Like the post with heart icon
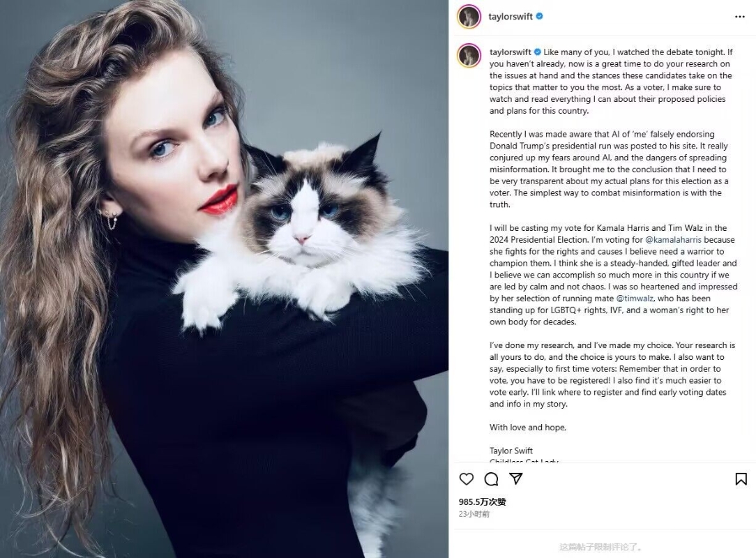 pyautogui.click(x=467, y=479)
